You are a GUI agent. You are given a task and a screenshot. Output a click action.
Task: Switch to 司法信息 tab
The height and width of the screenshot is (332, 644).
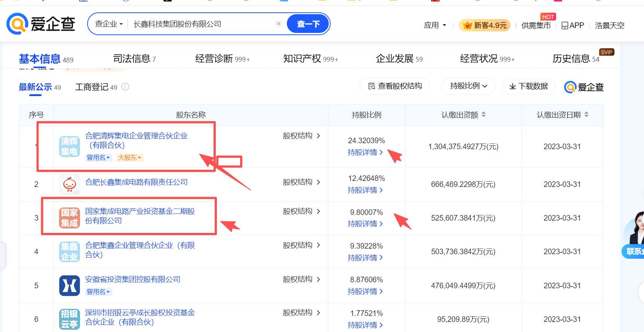(x=135, y=59)
